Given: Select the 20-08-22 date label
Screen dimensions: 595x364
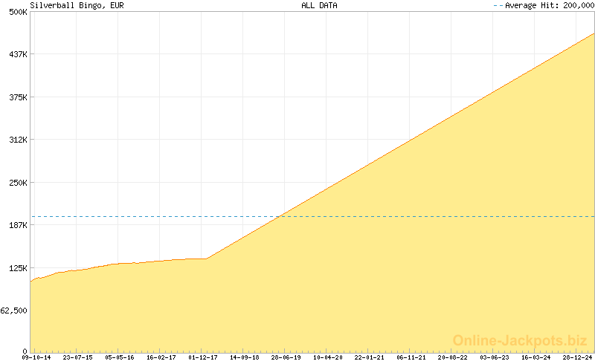Looking at the screenshot, I should [453, 357].
